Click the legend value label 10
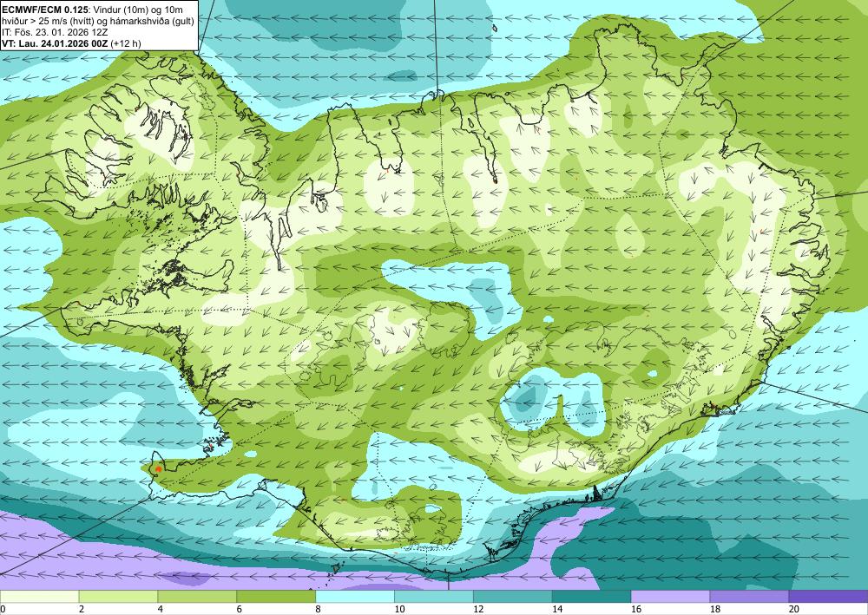This screenshot has height=615, width=868. pyautogui.click(x=399, y=609)
